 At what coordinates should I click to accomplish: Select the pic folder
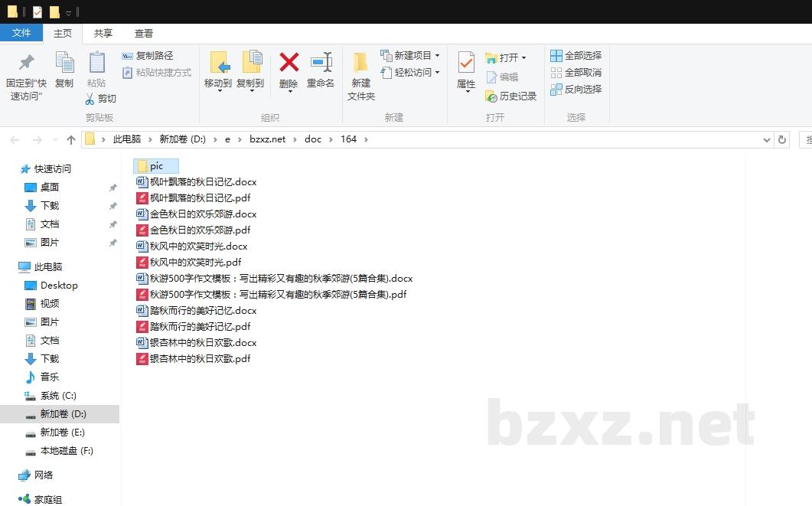pos(156,166)
